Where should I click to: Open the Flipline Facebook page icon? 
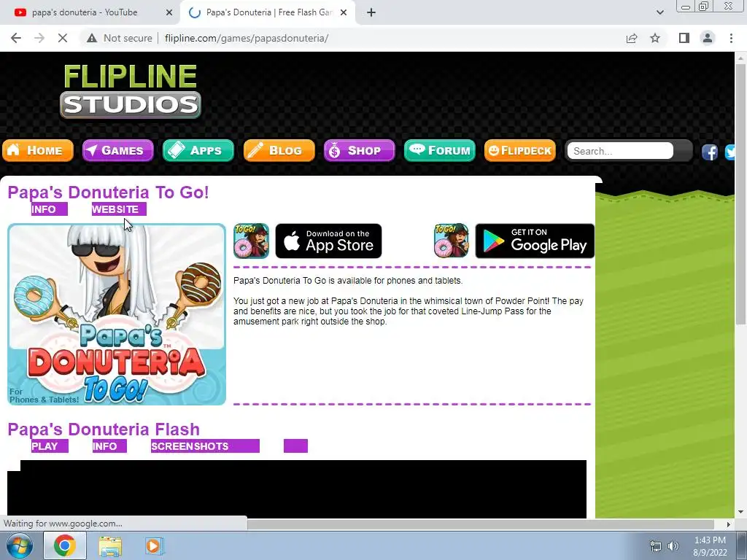pyautogui.click(x=709, y=152)
